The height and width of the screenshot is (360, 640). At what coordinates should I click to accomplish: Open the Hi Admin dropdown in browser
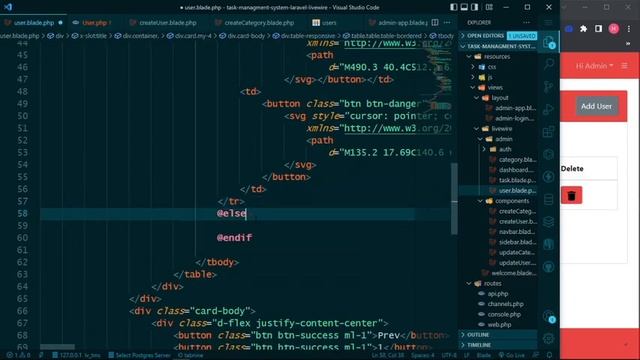pos(594,66)
